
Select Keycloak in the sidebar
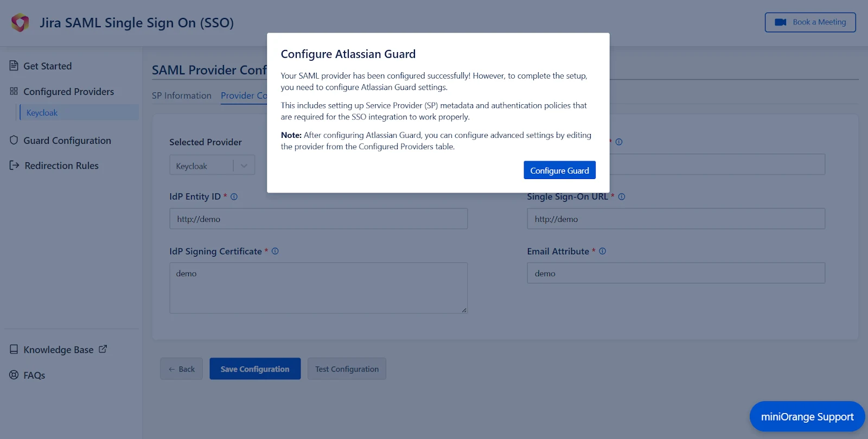pos(42,112)
